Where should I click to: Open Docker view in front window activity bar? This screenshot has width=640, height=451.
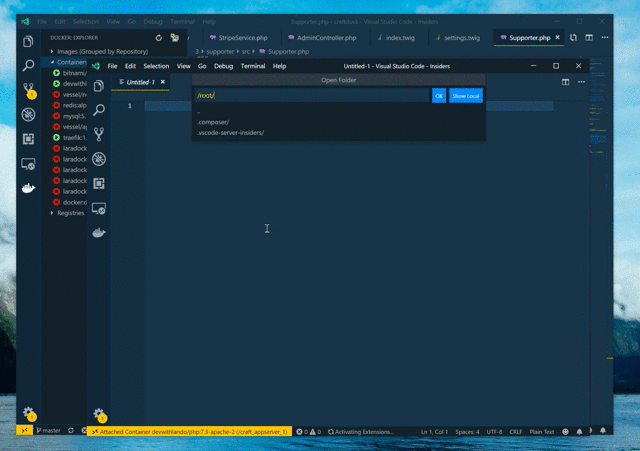(x=99, y=234)
